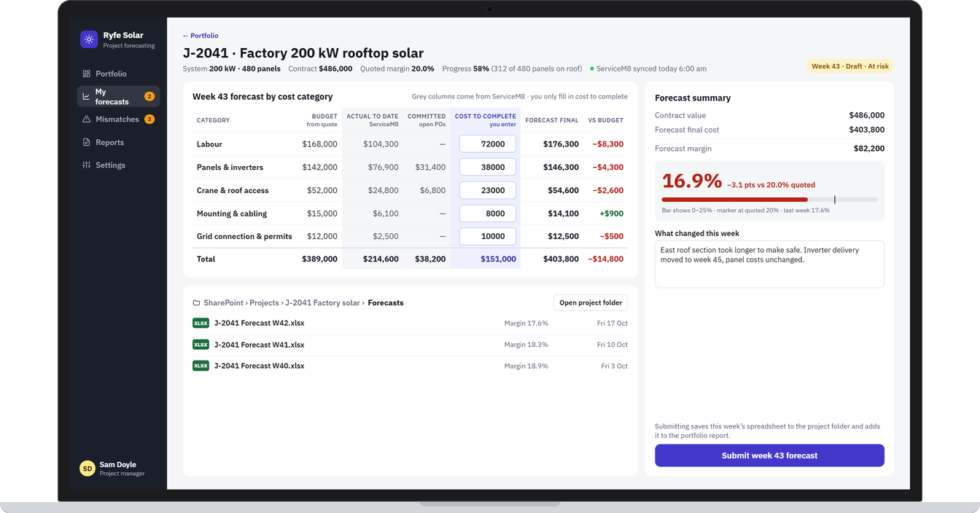Screen dimensions: 980x513
Task: Click SharePoint in the breadcrumb path
Action: click(x=223, y=303)
